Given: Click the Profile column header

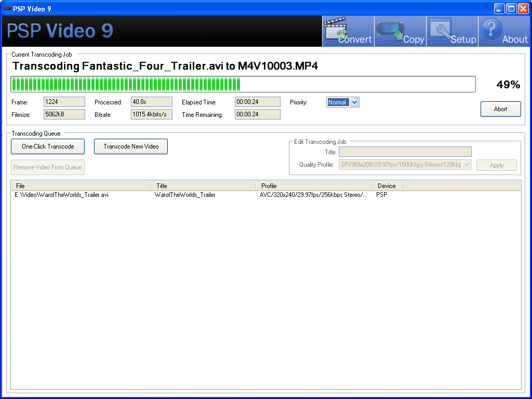Looking at the screenshot, I should [314, 185].
